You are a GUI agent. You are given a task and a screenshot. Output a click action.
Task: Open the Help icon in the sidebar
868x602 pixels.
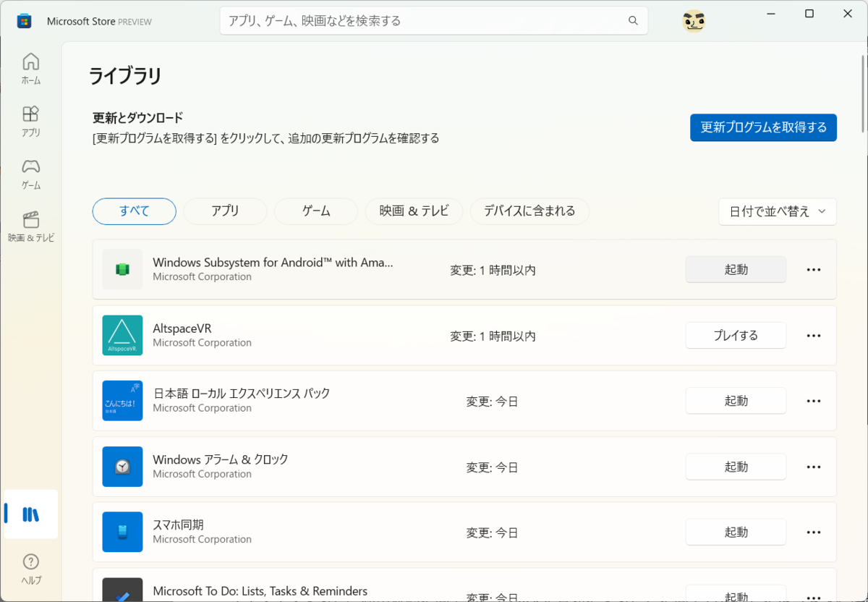pyautogui.click(x=31, y=569)
